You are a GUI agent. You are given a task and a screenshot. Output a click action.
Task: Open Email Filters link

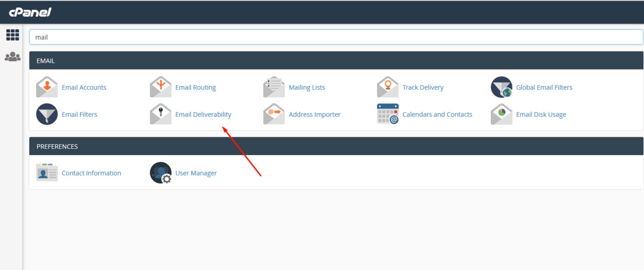[x=79, y=114]
